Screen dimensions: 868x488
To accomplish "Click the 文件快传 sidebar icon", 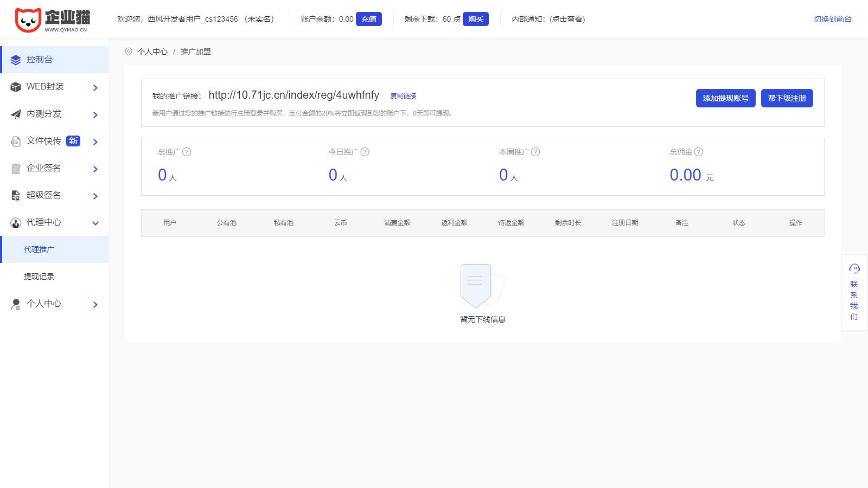I will pos(16,141).
